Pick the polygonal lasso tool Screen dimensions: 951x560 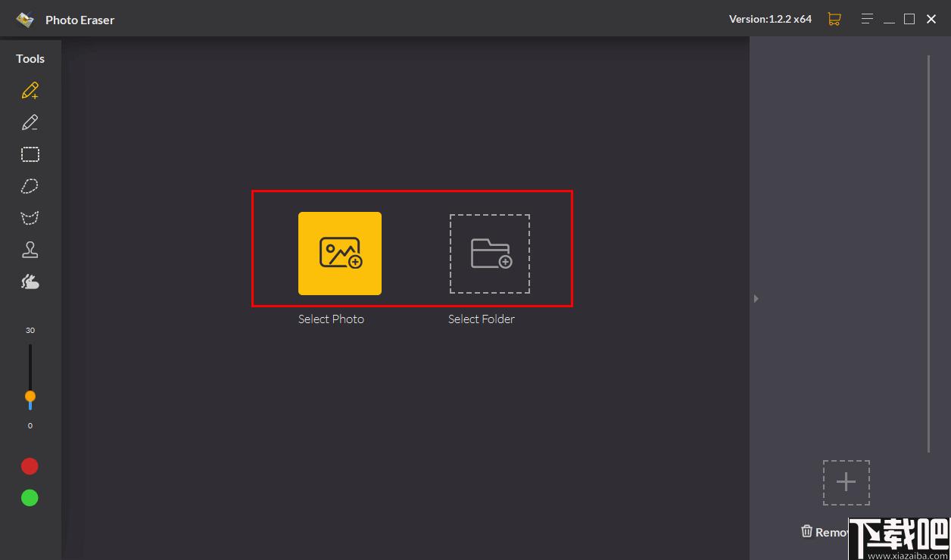coord(30,218)
